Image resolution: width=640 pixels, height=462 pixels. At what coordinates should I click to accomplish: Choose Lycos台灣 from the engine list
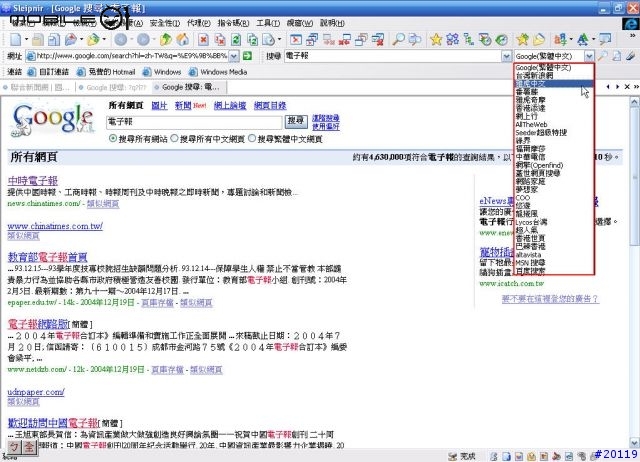click(x=554, y=222)
